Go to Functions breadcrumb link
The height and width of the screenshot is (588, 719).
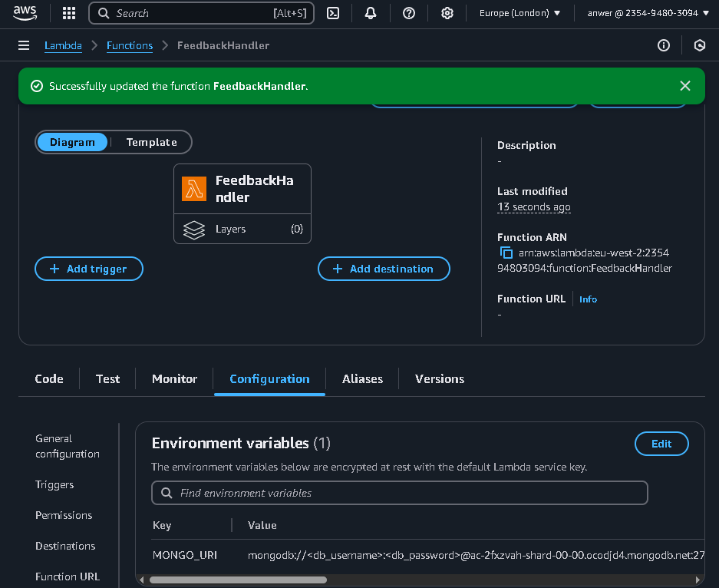click(130, 45)
